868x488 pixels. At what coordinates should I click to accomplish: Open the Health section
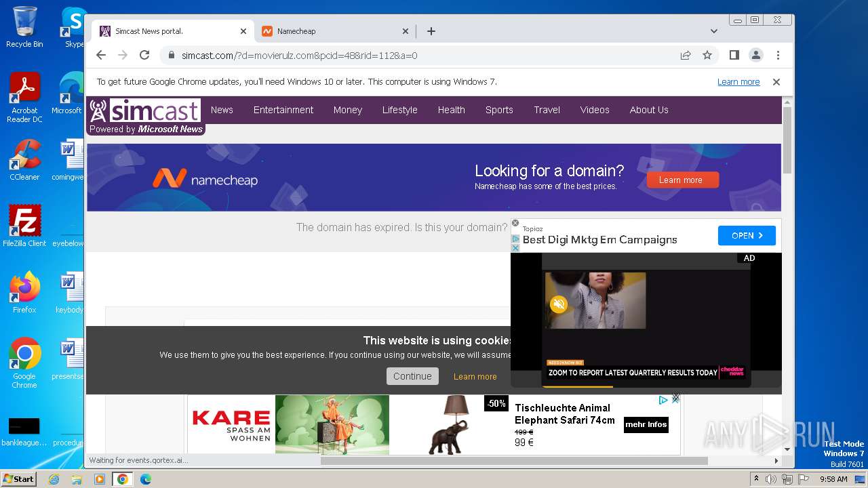point(451,110)
